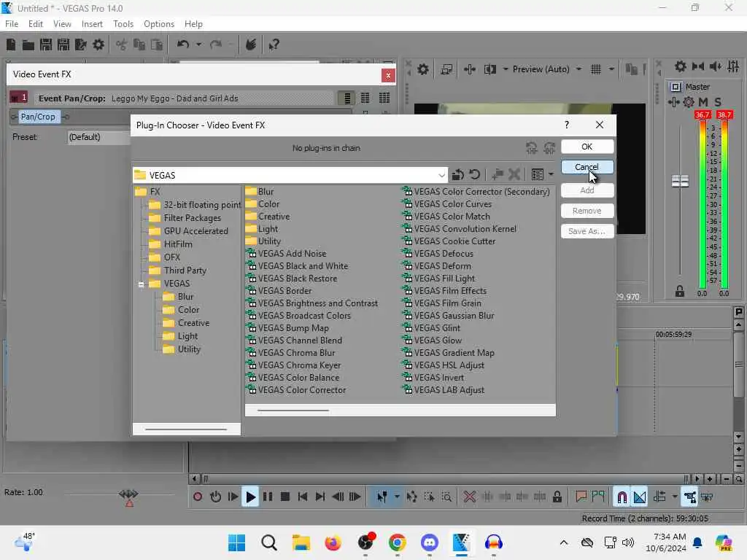Image resolution: width=747 pixels, height=560 pixels.
Task: Click the Play button in transport
Action: (250, 497)
